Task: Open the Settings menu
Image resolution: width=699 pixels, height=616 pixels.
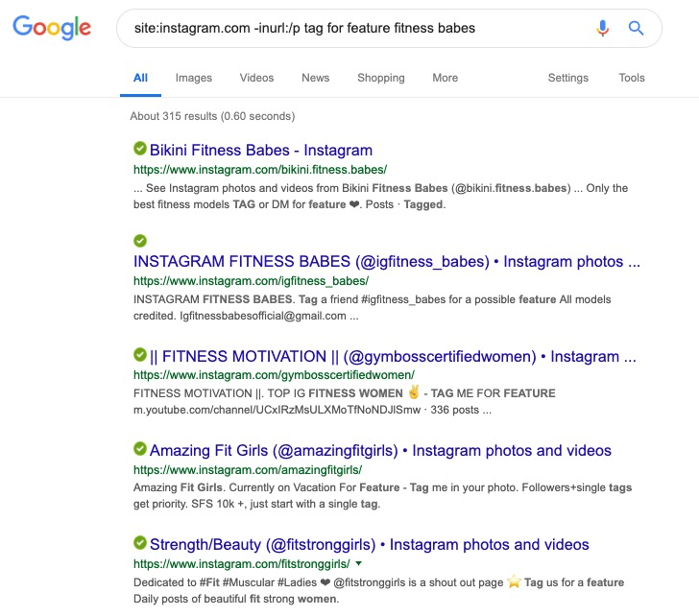Action: pyautogui.click(x=568, y=78)
